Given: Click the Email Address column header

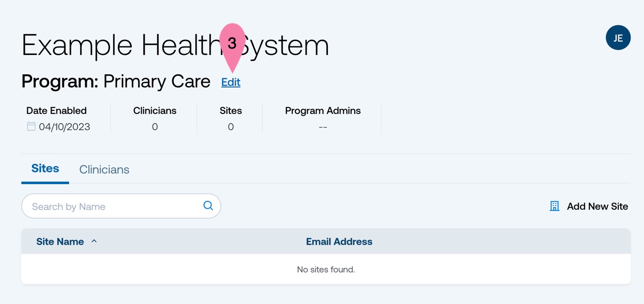Looking at the screenshot, I should (x=339, y=242).
